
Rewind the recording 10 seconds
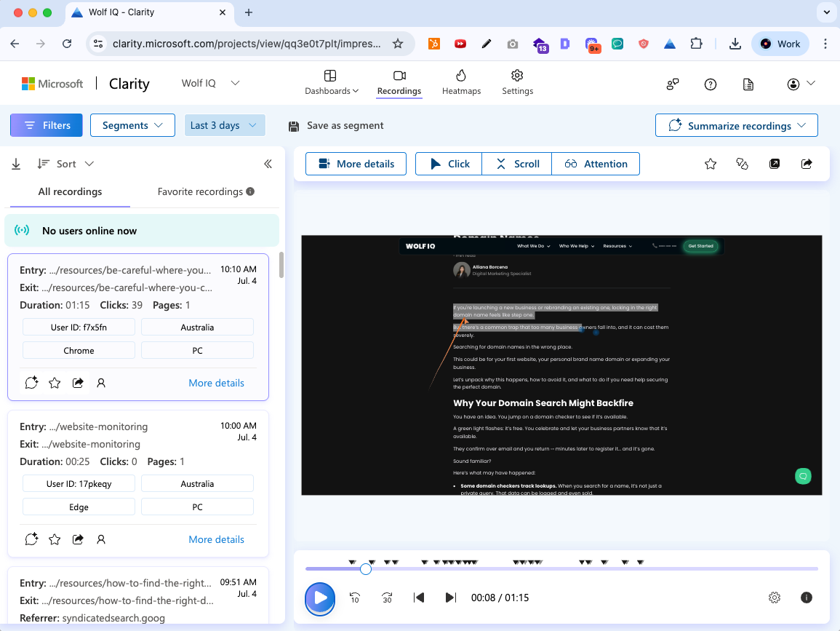(355, 598)
